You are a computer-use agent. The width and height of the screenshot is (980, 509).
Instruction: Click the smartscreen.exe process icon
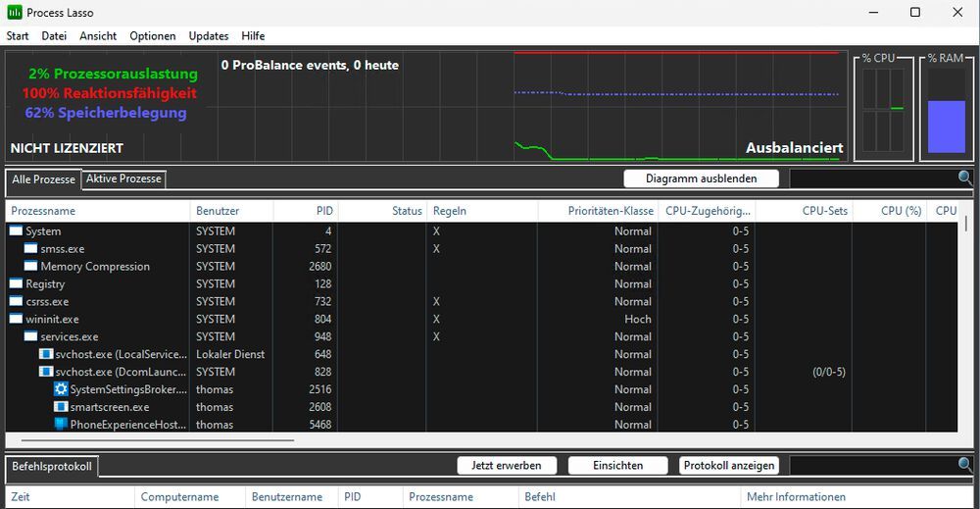(61, 406)
